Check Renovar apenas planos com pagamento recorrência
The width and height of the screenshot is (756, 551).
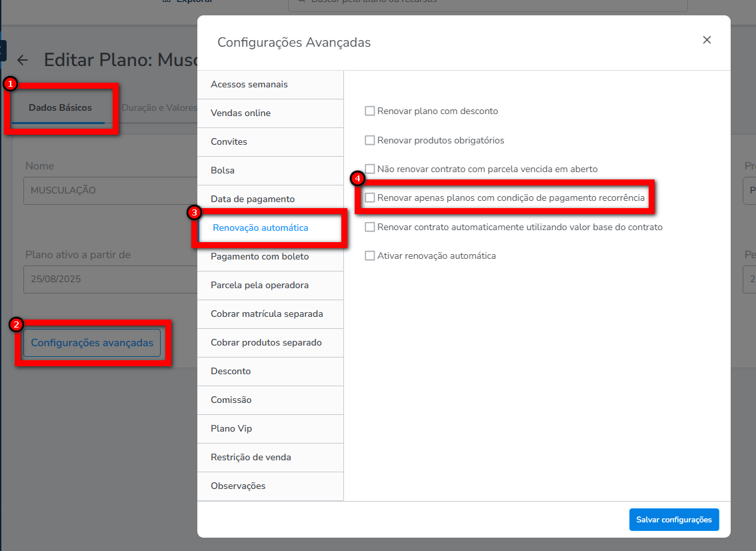(370, 198)
